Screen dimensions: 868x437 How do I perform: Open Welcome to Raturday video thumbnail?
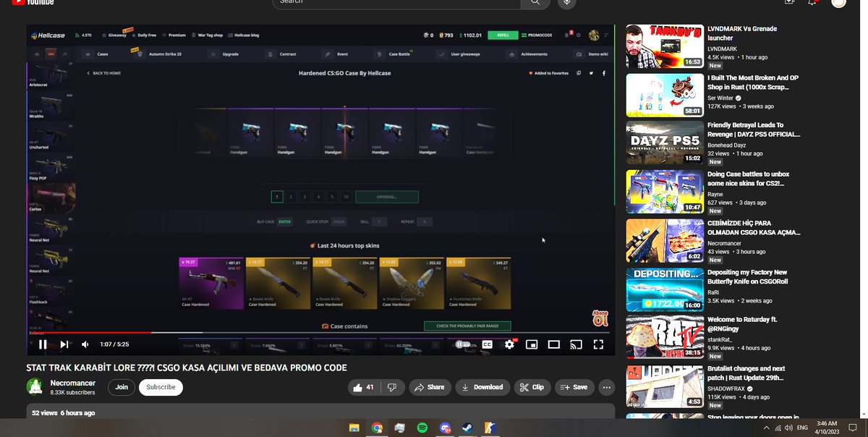pyautogui.click(x=665, y=337)
